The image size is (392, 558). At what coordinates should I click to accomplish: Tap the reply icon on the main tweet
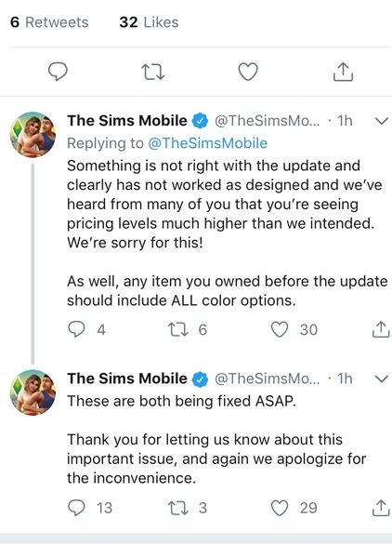[58, 72]
